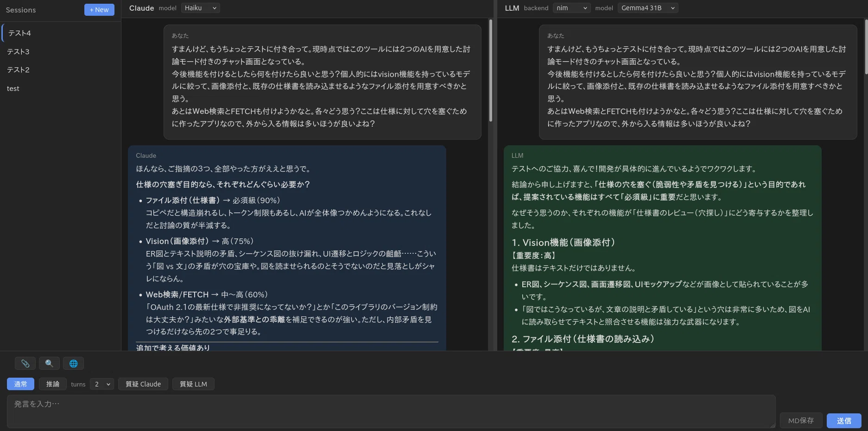
Task: Create a new session with + New
Action: click(99, 10)
